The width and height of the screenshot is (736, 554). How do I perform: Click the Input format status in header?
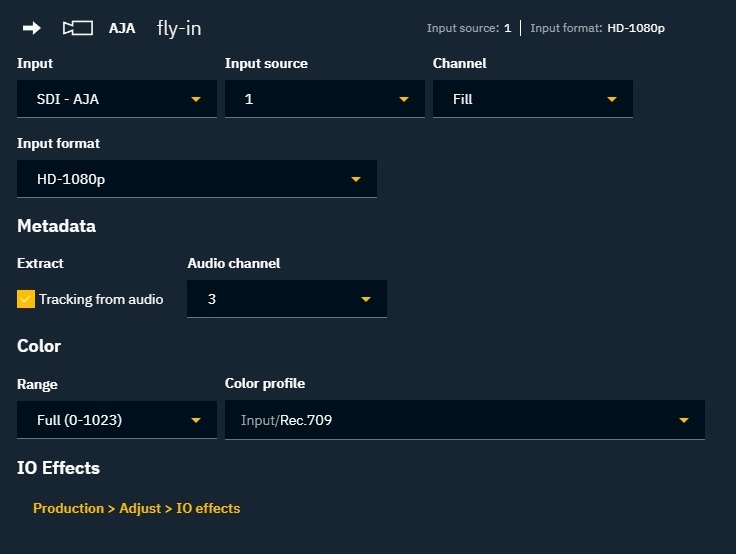(x=597, y=28)
